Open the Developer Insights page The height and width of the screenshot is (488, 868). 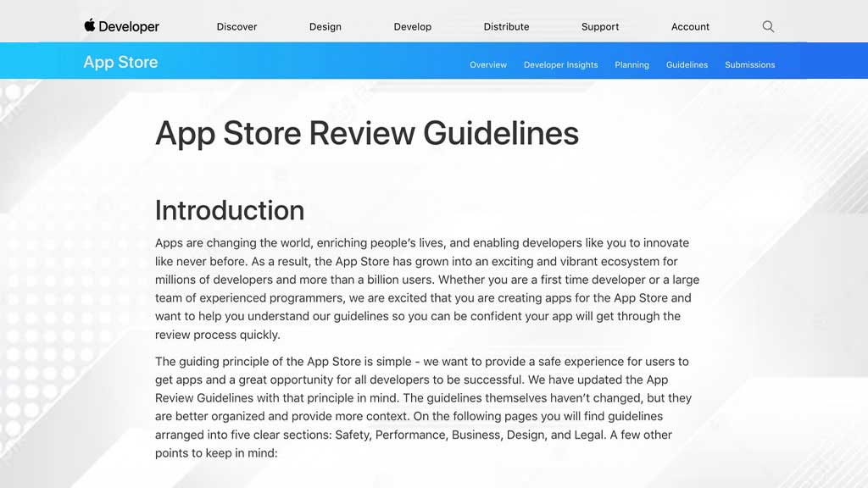pos(560,64)
